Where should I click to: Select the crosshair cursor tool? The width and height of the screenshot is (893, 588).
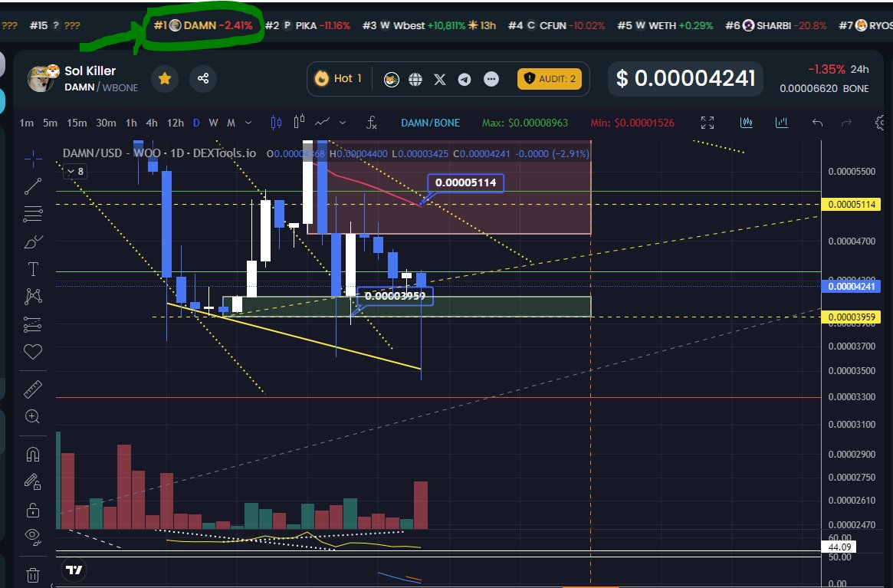33,159
